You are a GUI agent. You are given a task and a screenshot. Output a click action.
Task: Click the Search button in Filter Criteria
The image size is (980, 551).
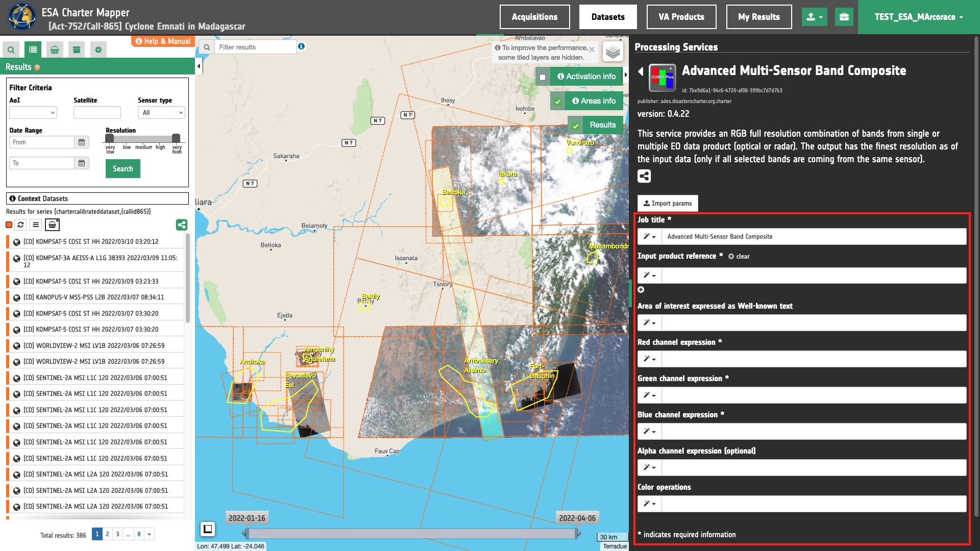[x=123, y=169]
